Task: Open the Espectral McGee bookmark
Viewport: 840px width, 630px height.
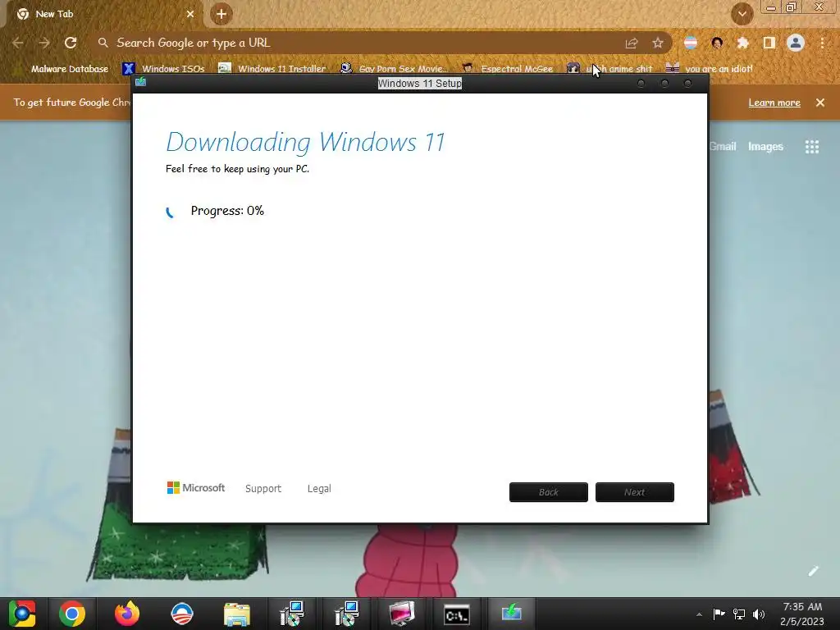Action: 507,69
